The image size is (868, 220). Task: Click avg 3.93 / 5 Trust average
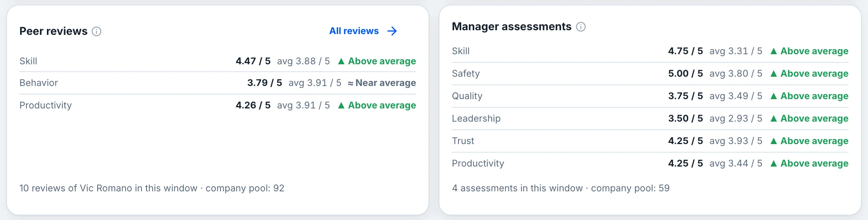[x=736, y=141]
